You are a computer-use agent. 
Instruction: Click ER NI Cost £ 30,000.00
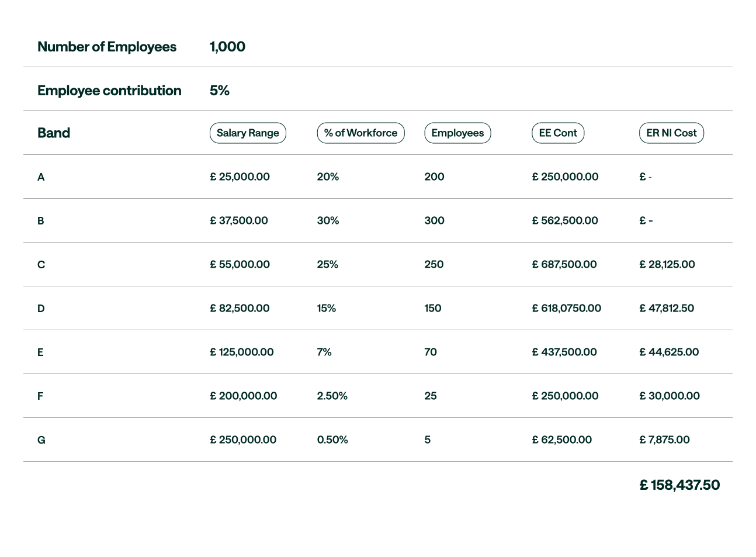[x=670, y=396]
